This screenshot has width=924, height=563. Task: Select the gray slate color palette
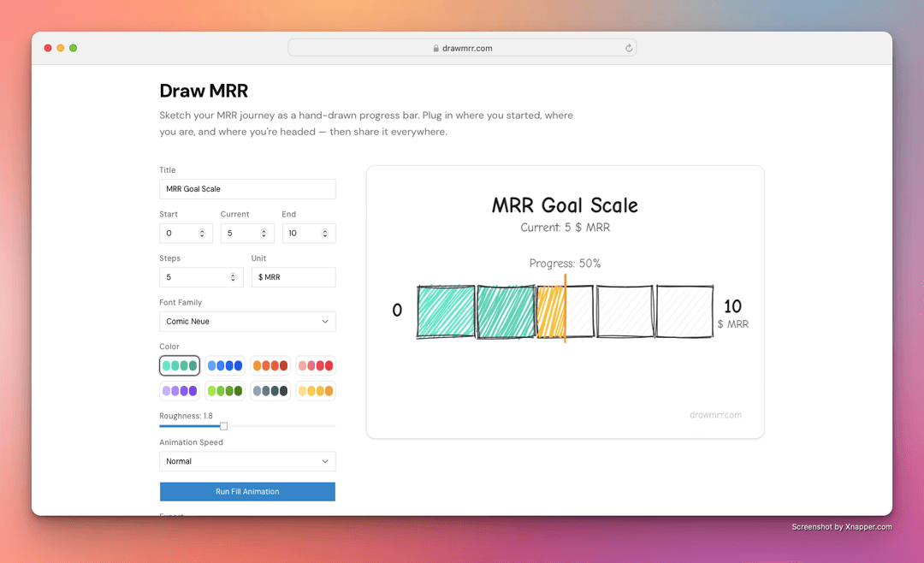[270, 391]
